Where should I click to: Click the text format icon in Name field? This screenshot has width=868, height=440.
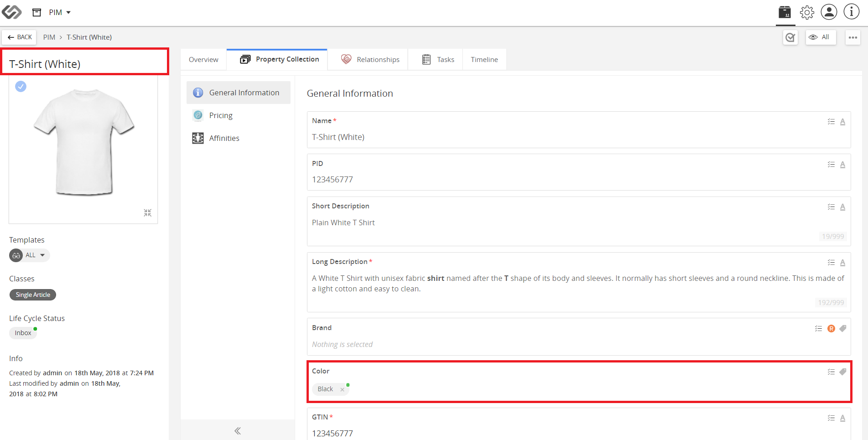click(842, 122)
